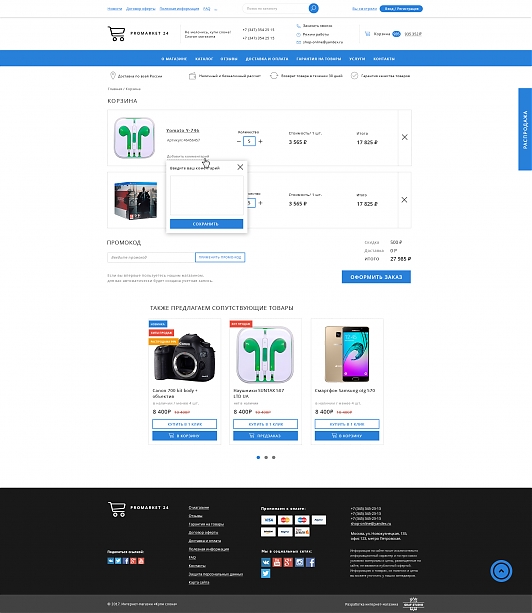532x613 pixels.
Task: Remove Yamaha earphones item from cart
Action: (405, 137)
